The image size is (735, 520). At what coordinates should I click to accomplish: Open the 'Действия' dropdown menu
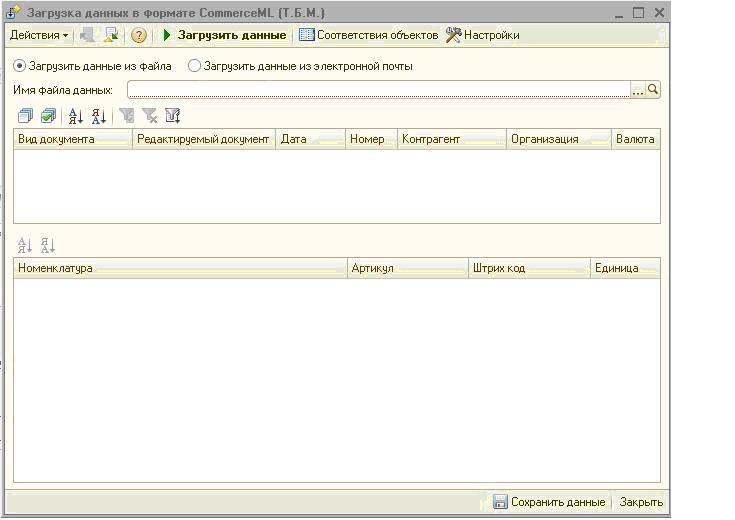(x=39, y=35)
